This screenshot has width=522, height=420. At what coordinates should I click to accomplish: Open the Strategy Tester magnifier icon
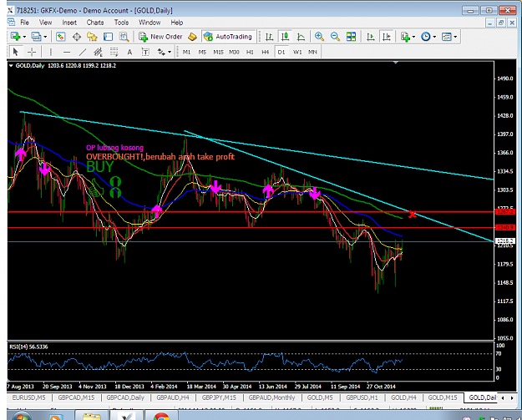click(124, 37)
